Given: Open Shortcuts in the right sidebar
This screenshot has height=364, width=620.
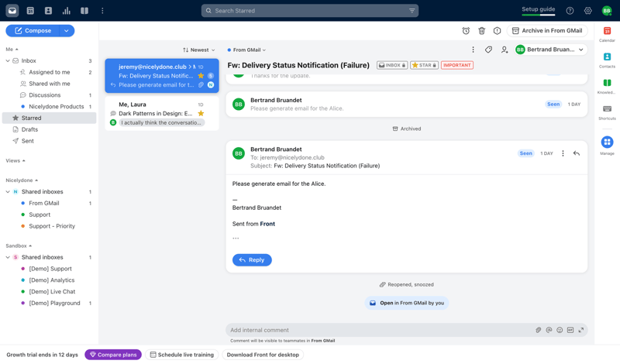Looking at the screenshot, I should pos(607,112).
